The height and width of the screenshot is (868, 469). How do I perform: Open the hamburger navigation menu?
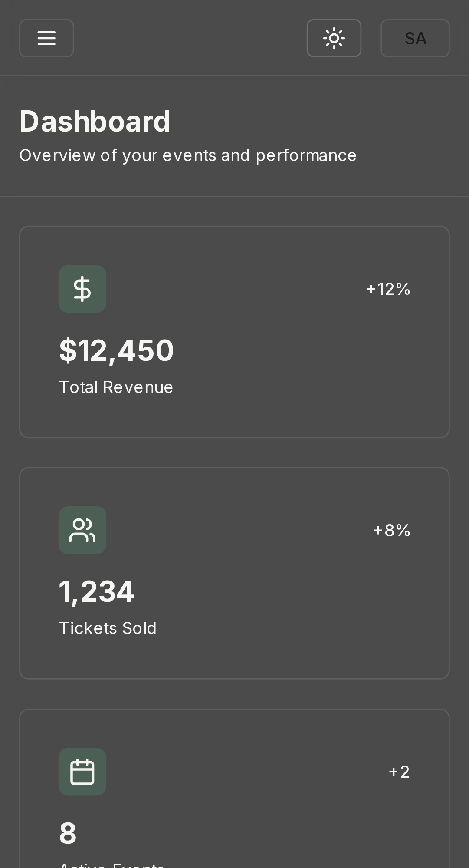[x=46, y=38]
